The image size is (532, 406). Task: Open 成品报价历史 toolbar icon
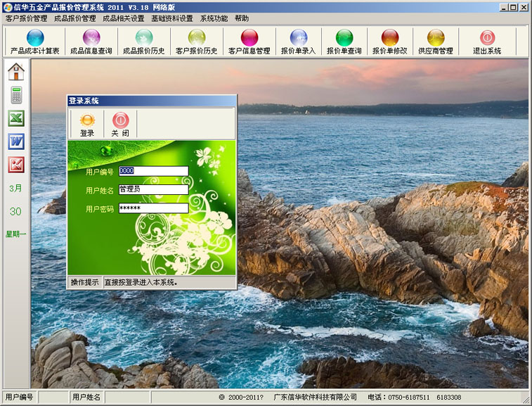pyautogui.click(x=144, y=38)
